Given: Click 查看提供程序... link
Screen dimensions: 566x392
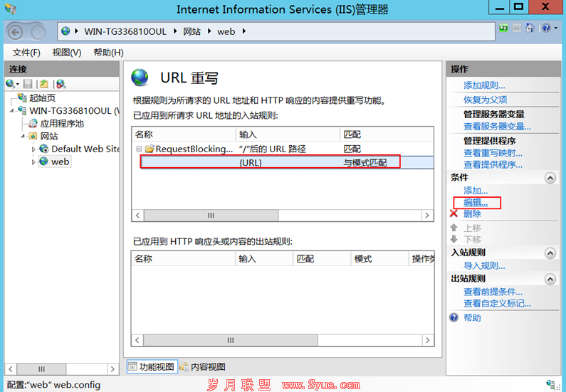Looking at the screenshot, I should (493, 164).
